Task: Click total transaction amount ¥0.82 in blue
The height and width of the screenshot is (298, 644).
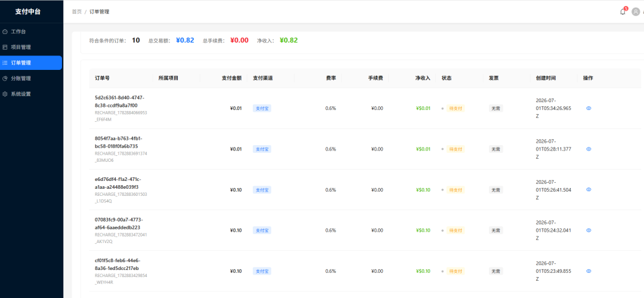Action: coord(185,41)
